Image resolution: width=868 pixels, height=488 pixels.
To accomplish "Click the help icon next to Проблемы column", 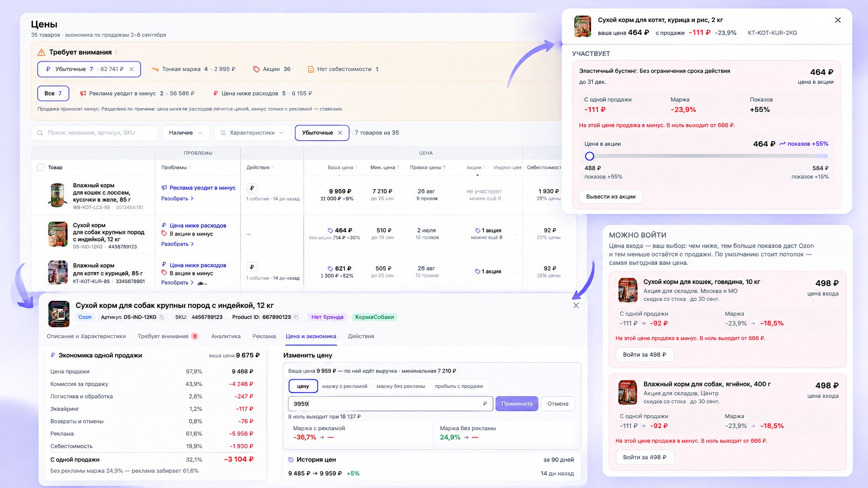I will 190,167.
